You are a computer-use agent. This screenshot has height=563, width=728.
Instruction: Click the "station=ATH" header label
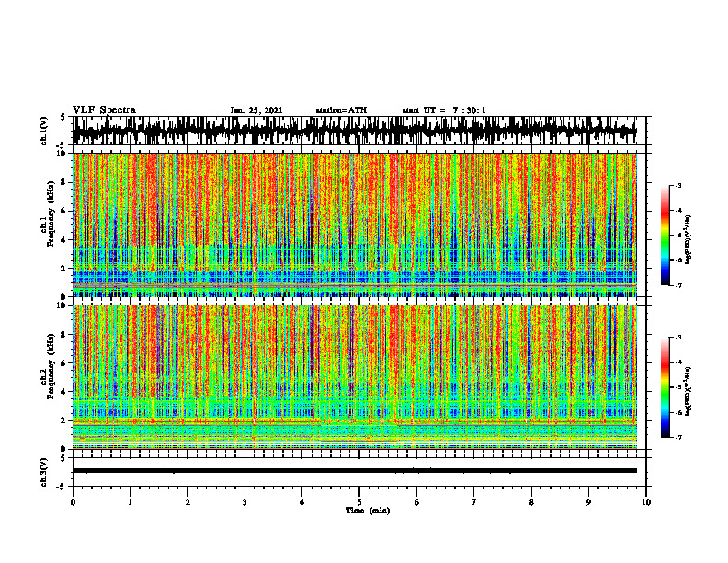341,110
